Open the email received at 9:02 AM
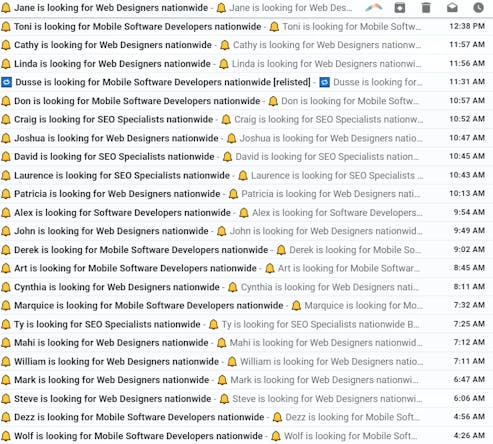 tap(246, 250)
